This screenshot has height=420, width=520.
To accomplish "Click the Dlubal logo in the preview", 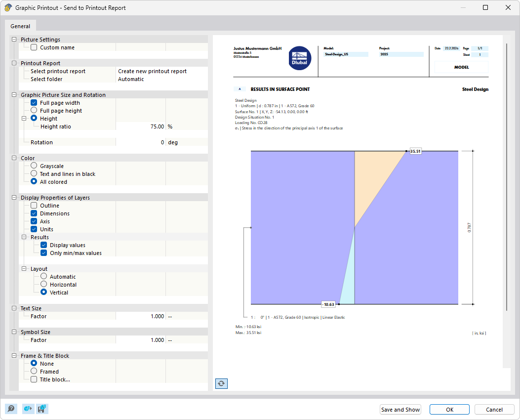I will [x=299, y=58].
